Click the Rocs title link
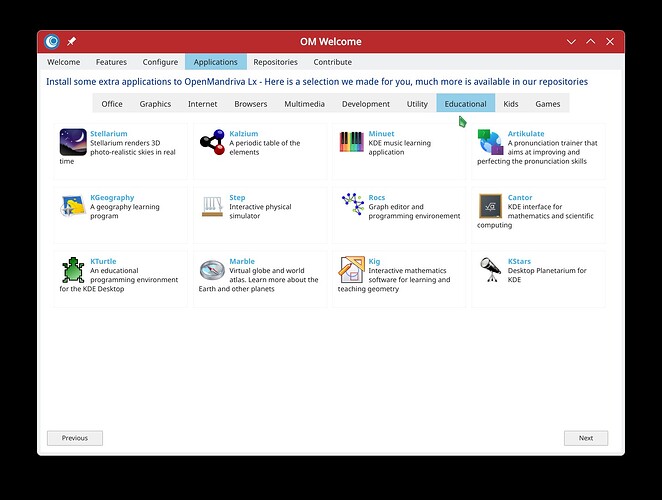662x500 pixels. point(377,197)
